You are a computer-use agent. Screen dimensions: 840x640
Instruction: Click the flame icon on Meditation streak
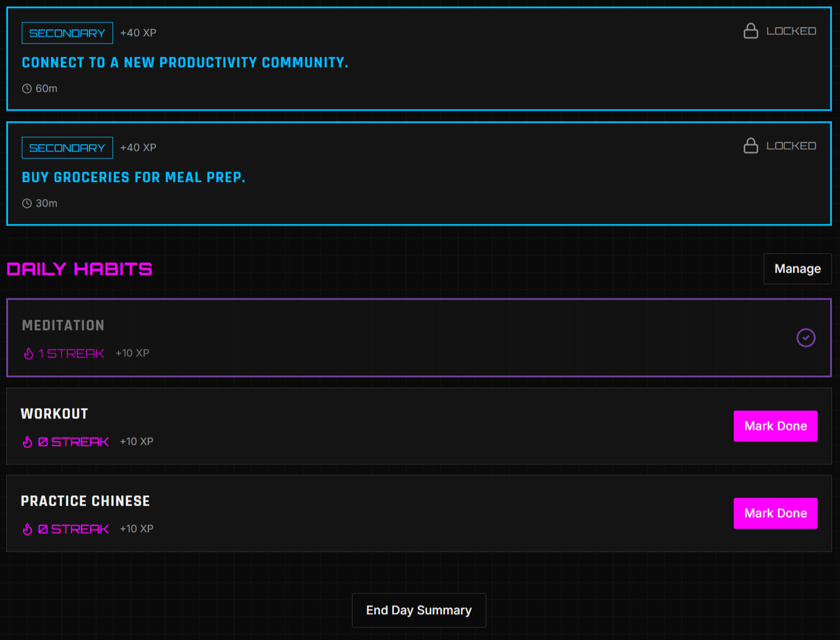coord(29,354)
